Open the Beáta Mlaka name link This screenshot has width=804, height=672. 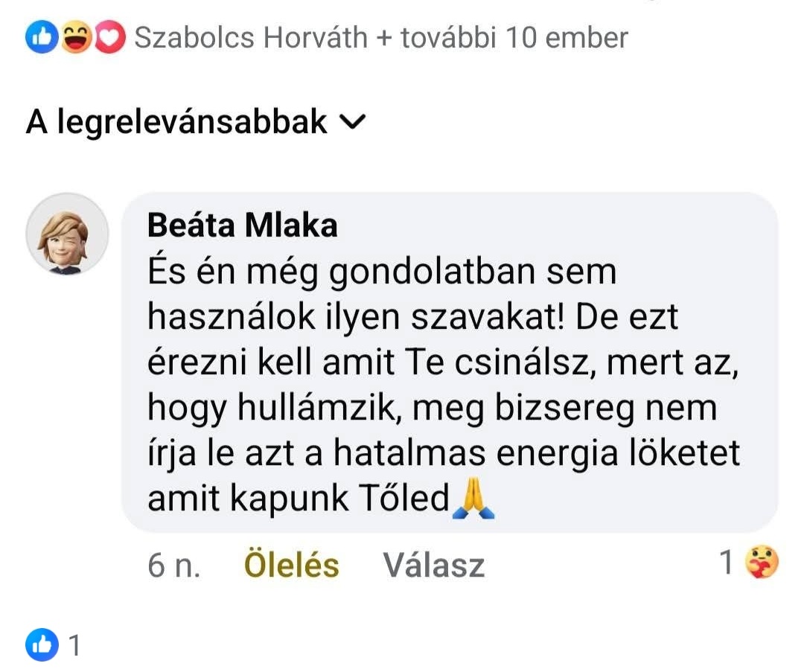click(x=242, y=225)
